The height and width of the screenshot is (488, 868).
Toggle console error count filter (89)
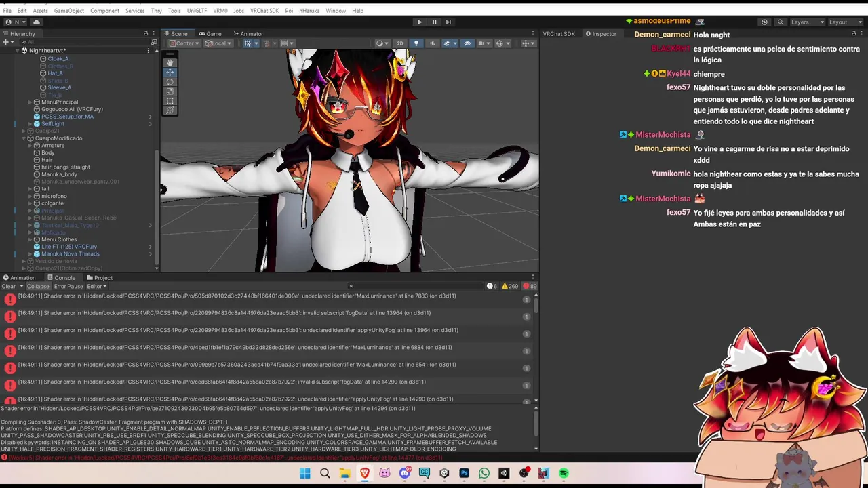pos(530,286)
